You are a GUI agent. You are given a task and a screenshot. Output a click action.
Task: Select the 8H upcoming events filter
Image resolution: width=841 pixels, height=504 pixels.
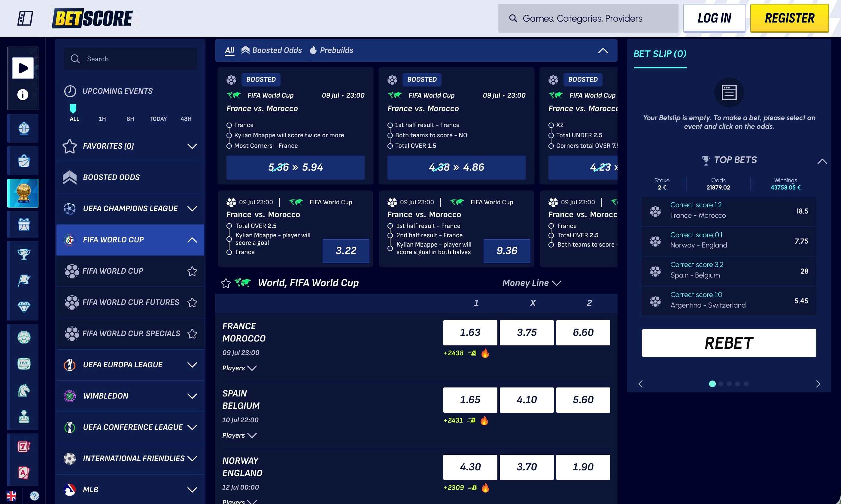coord(130,119)
